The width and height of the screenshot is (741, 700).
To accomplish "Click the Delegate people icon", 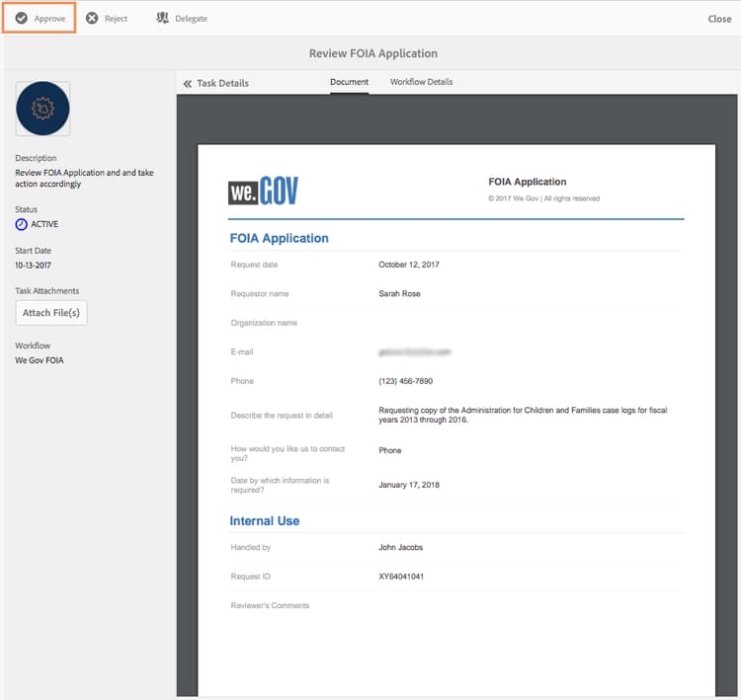I will pos(163,18).
